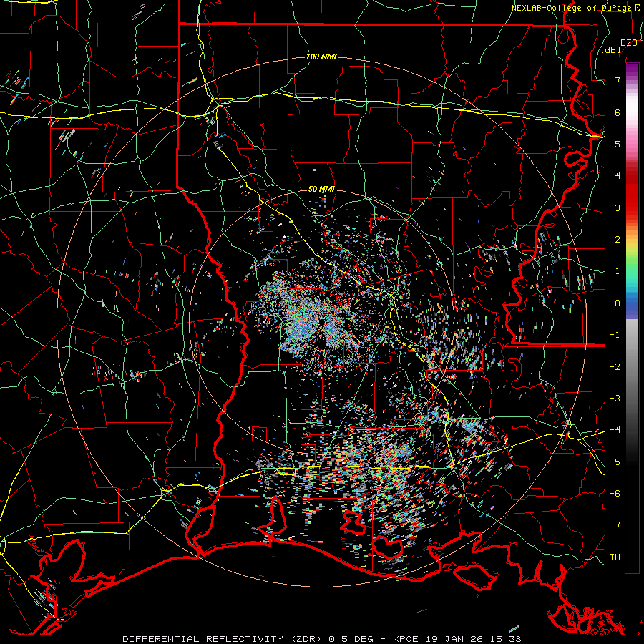Select the -3 value on the color scale

click(615, 399)
